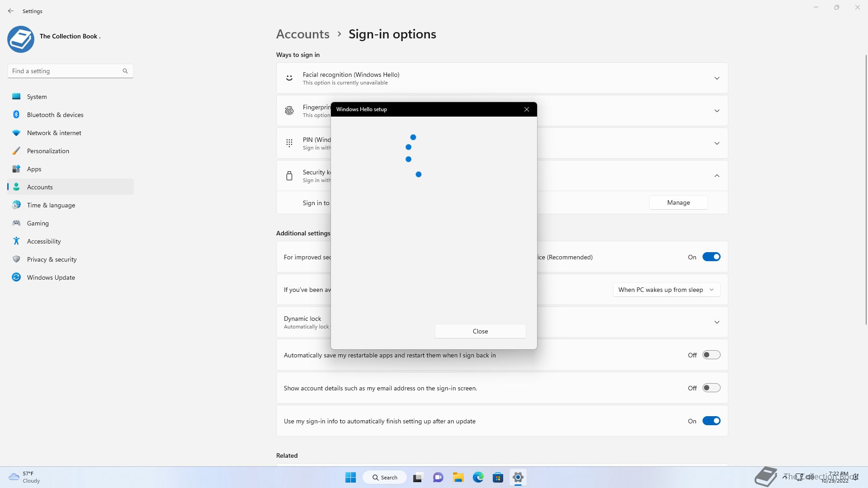868x488 pixels.
Task: Toggle the Windows Hello recommended sign-in switch
Action: 711,257
